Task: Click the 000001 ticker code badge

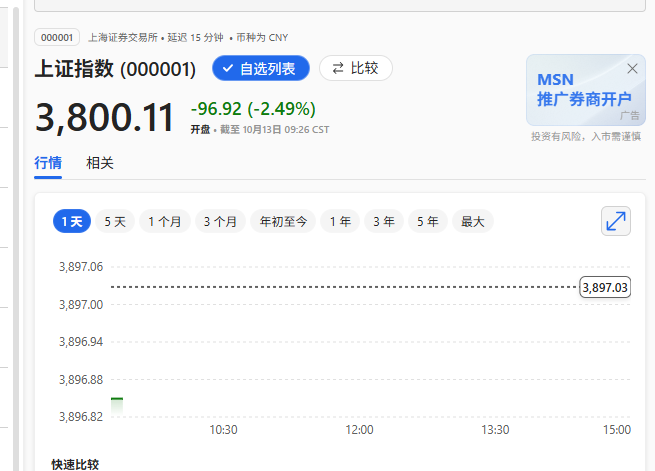Action: point(57,38)
